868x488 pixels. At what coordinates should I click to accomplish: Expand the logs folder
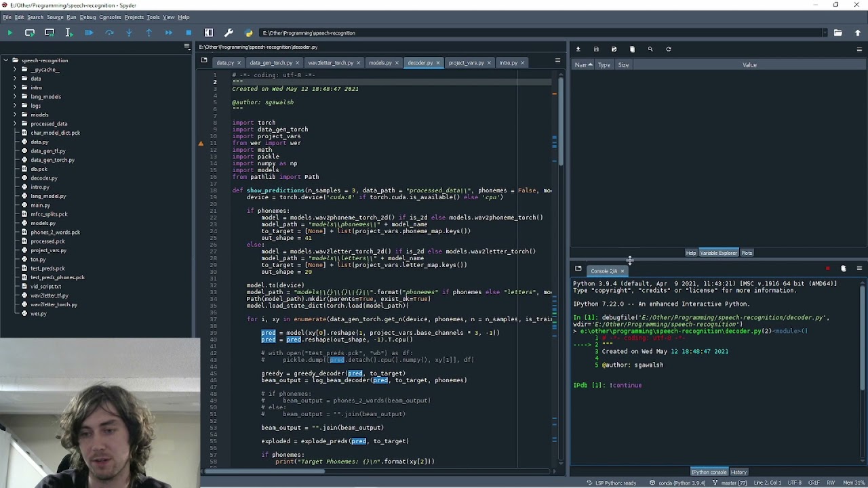[15, 106]
